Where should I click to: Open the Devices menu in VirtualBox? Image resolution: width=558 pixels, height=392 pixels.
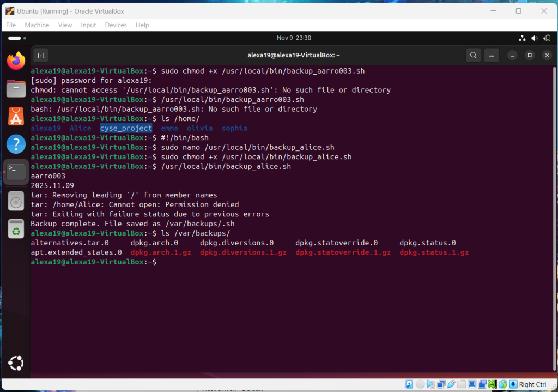116,25
